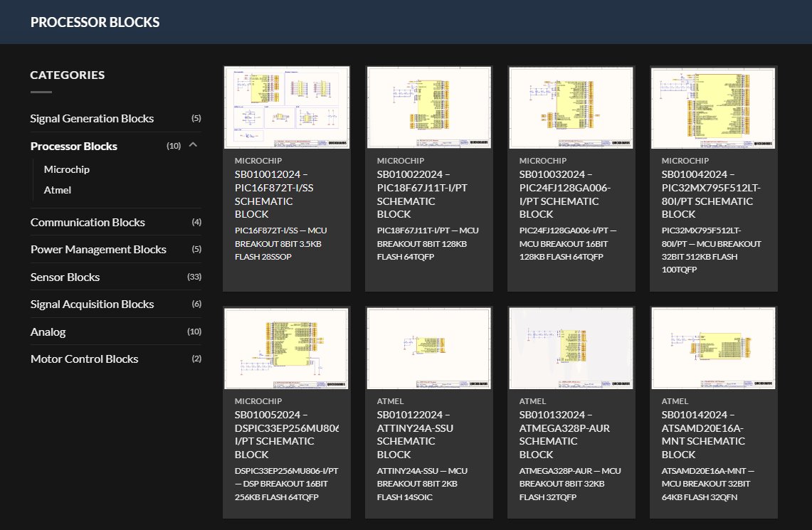Open PIC32MX795F512LT schematic thumbnail
Viewport: 812px width, 530px height.
coord(714,107)
